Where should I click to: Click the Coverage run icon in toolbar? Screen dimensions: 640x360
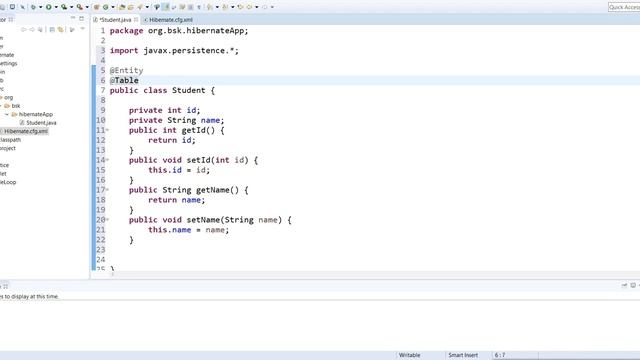click(x=64, y=7)
